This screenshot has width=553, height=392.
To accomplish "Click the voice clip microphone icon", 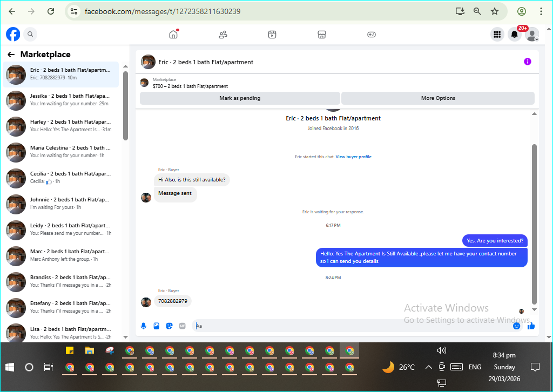I will click(144, 326).
